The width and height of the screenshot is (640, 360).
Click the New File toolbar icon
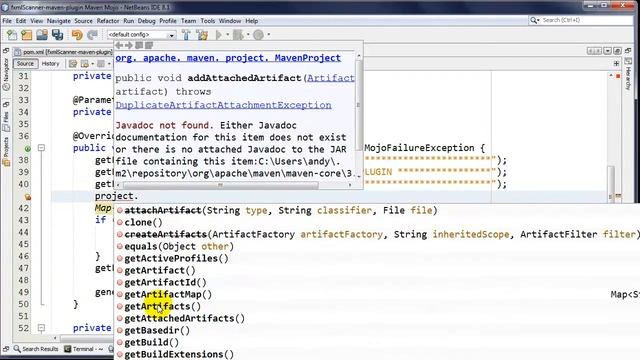tap(12, 35)
